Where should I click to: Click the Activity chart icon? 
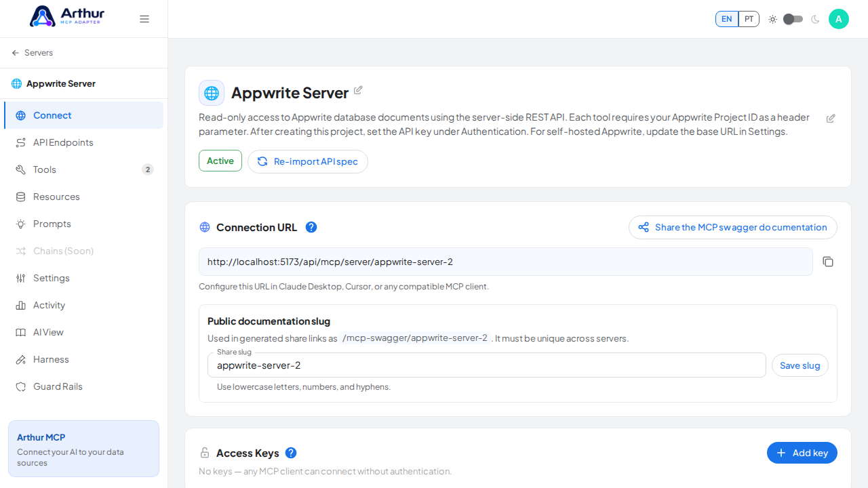click(x=21, y=305)
